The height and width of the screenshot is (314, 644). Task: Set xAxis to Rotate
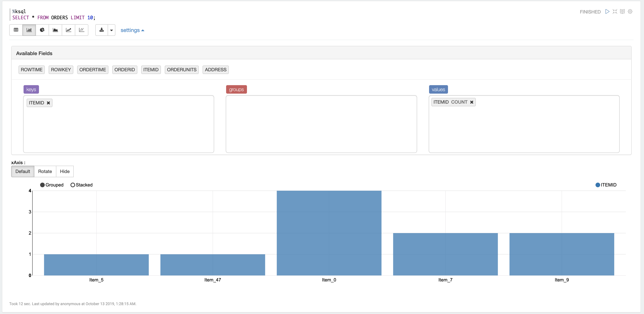coord(45,171)
